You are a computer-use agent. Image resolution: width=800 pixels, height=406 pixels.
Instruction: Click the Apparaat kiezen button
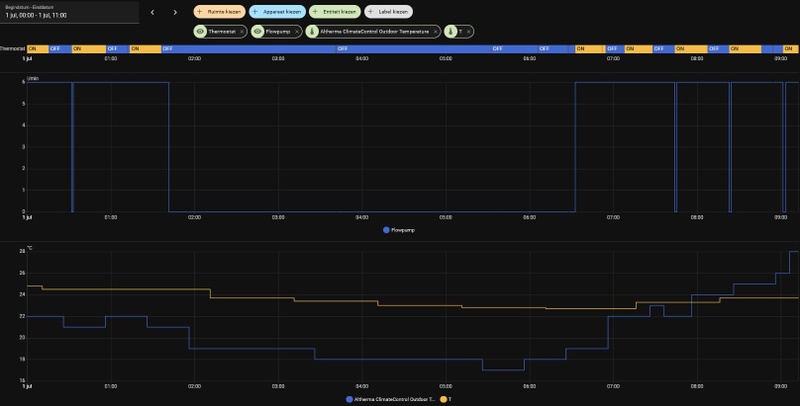tap(278, 12)
